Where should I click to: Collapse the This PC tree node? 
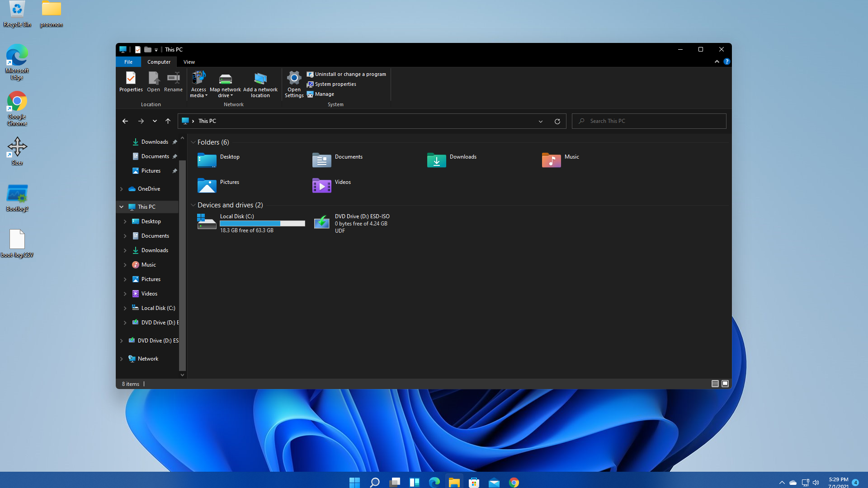[x=122, y=207]
